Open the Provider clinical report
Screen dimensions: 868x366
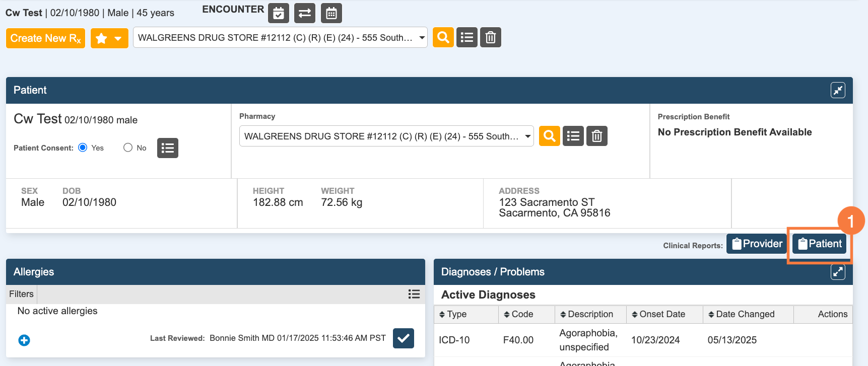[x=757, y=244]
